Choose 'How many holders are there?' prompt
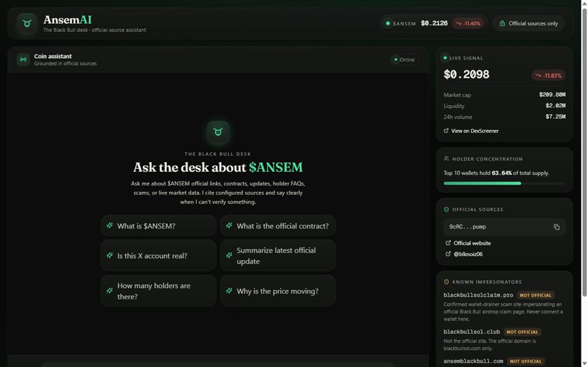The height and width of the screenshot is (367, 588). click(x=158, y=291)
